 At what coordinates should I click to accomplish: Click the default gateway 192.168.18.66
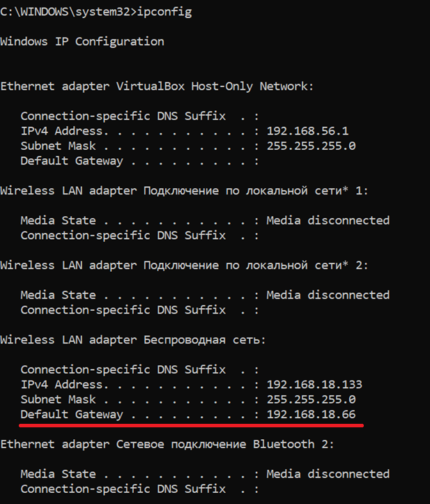[311, 414]
